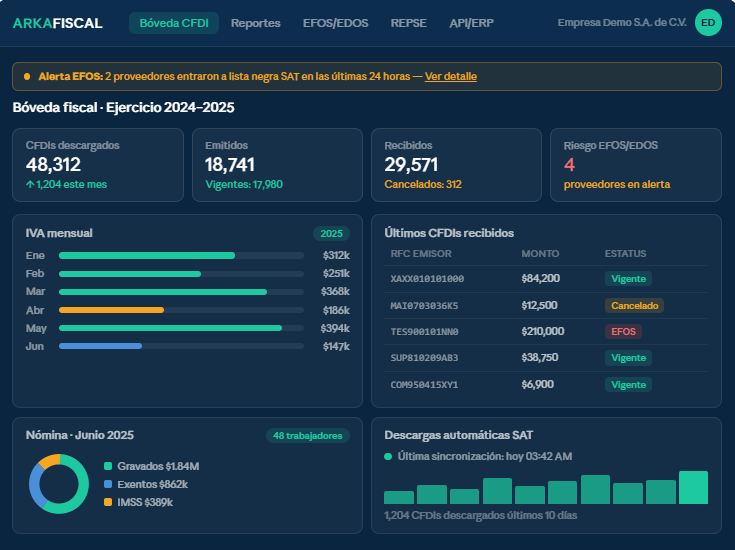Click the $12,500 amount
The width and height of the screenshot is (735, 550).
[x=539, y=306]
